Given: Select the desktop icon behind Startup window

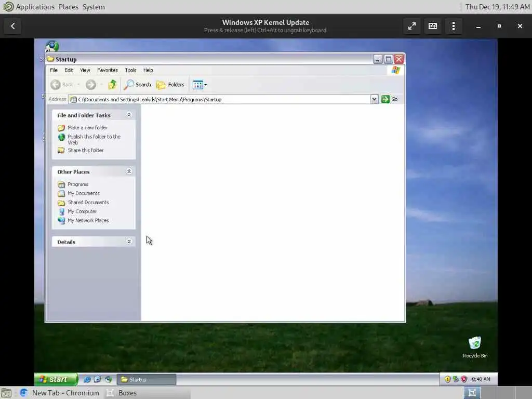Looking at the screenshot, I should [x=52, y=46].
